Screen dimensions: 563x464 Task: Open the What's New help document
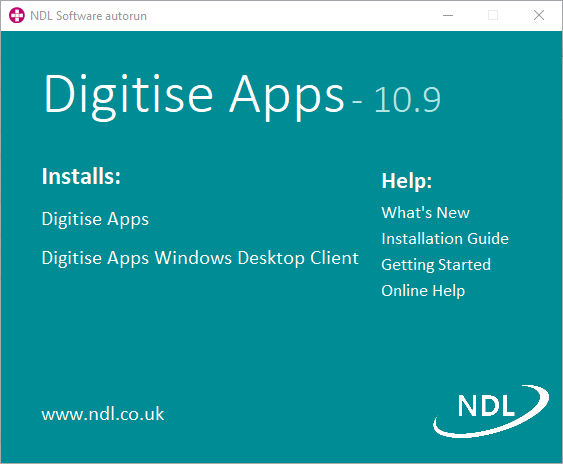click(x=425, y=213)
